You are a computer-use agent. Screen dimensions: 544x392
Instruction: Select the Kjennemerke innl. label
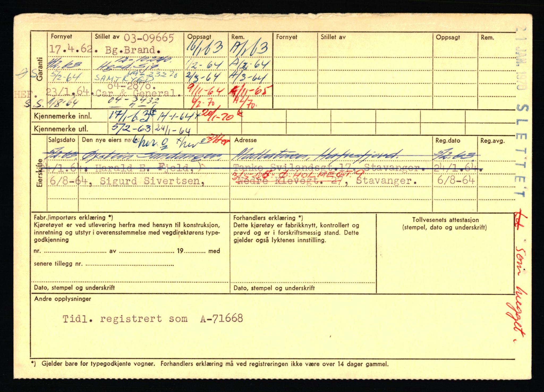[63, 116]
